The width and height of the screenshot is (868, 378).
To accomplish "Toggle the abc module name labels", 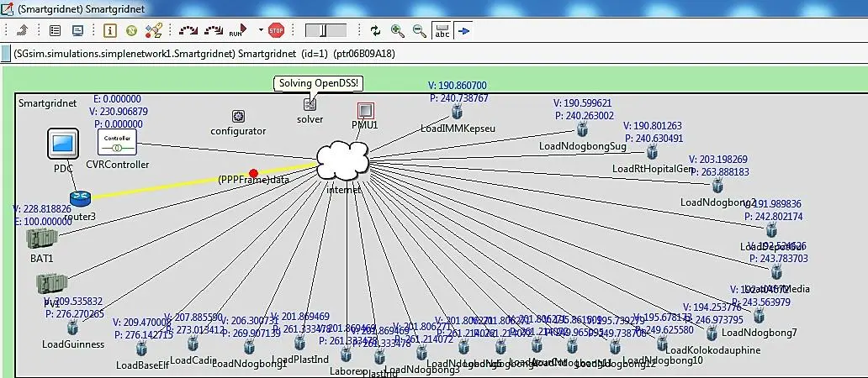I will click(x=442, y=31).
